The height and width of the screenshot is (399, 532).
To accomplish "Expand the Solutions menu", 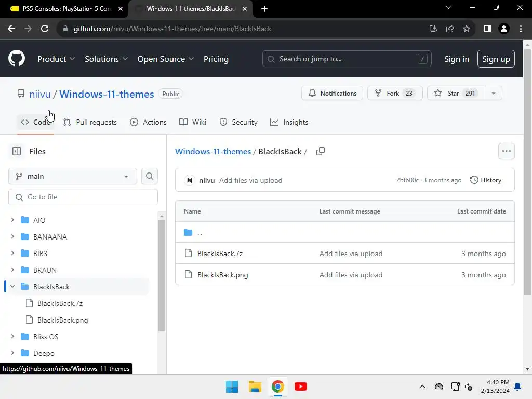I will pyautogui.click(x=106, y=59).
